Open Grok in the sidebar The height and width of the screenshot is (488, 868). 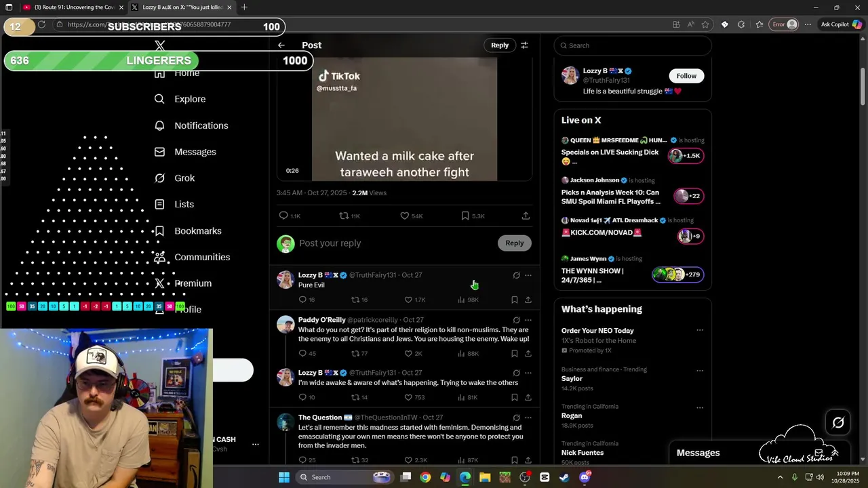click(174, 178)
